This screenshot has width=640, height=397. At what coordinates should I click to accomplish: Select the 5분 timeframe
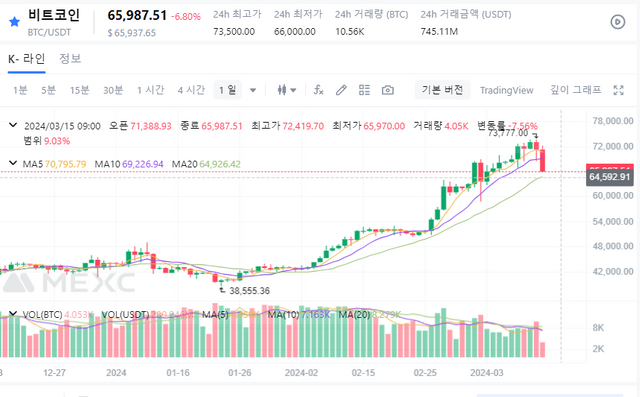(48, 90)
